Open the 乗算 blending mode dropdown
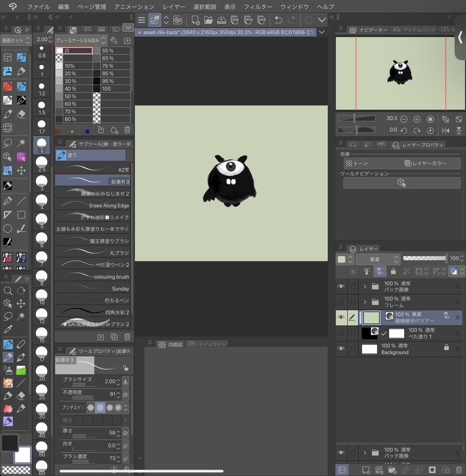466x476 pixels. point(378,259)
